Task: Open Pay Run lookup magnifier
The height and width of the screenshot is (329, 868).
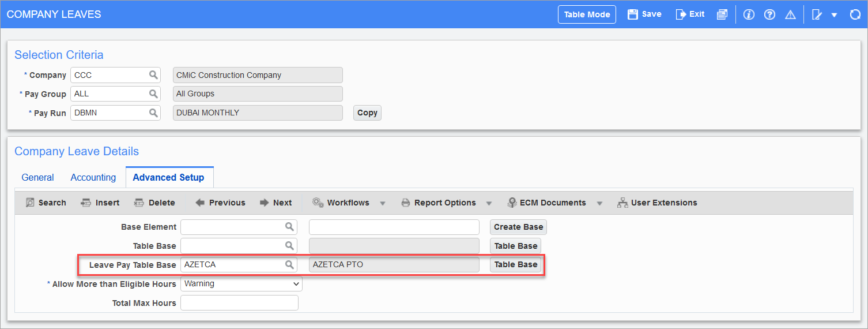Action: pyautogui.click(x=153, y=113)
